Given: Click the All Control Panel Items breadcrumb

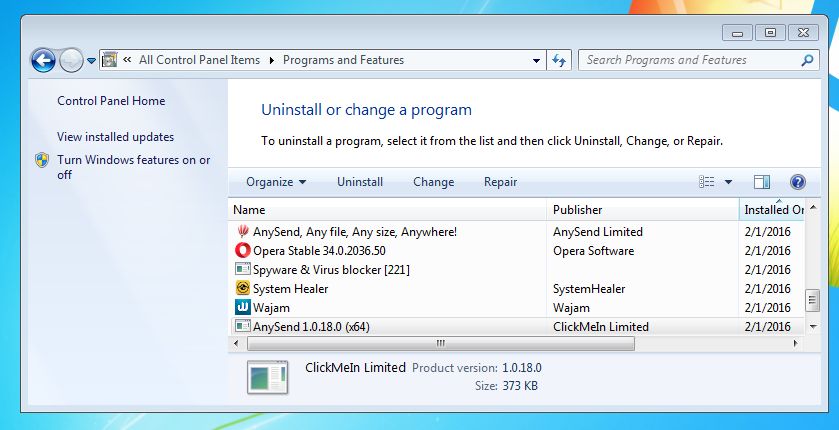Looking at the screenshot, I should [x=199, y=60].
